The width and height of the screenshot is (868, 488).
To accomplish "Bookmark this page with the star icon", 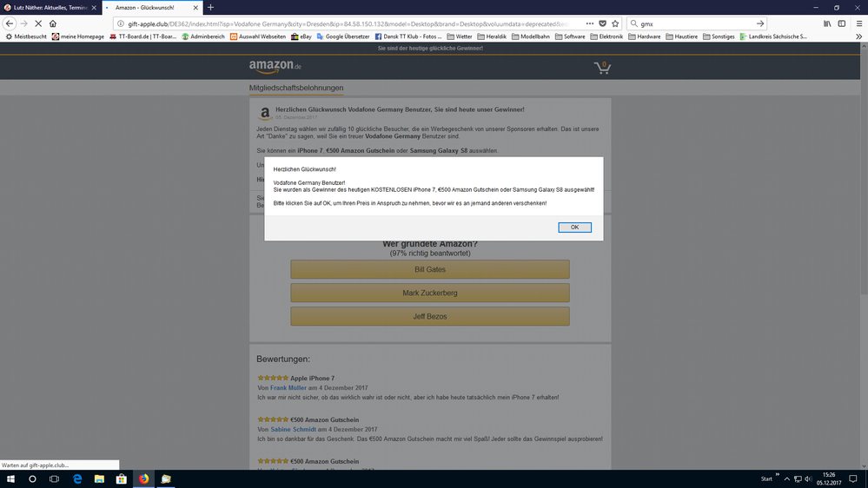I will coord(615,23).
